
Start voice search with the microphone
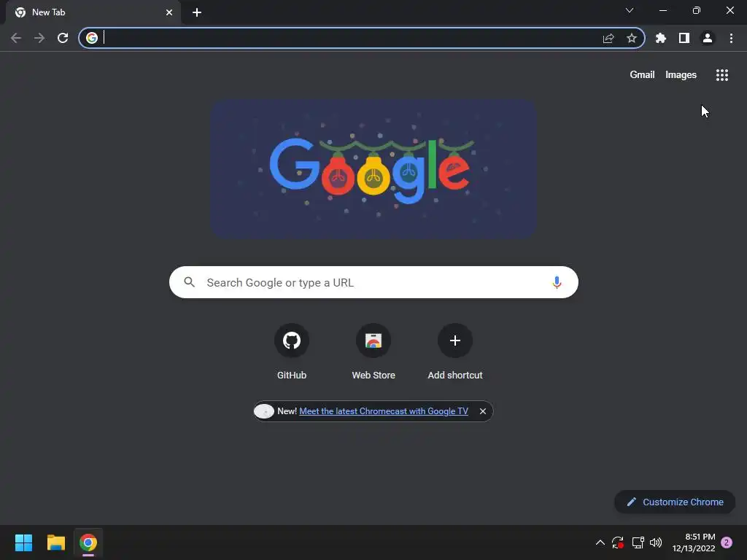click(x=557, y=282)
